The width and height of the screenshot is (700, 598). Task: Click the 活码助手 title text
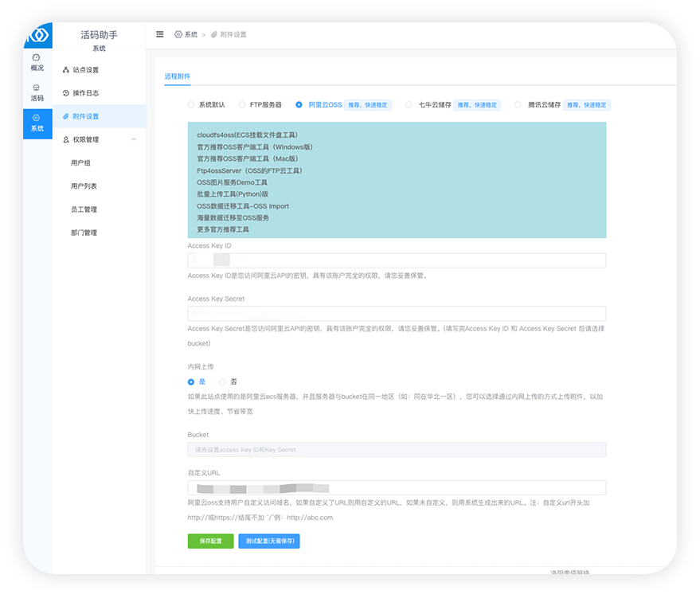(x=99, y=35)
